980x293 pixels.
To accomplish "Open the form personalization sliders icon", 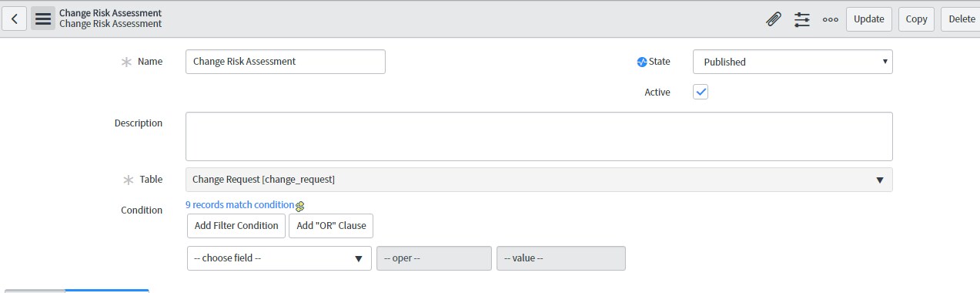I will [x=802, y=19].
